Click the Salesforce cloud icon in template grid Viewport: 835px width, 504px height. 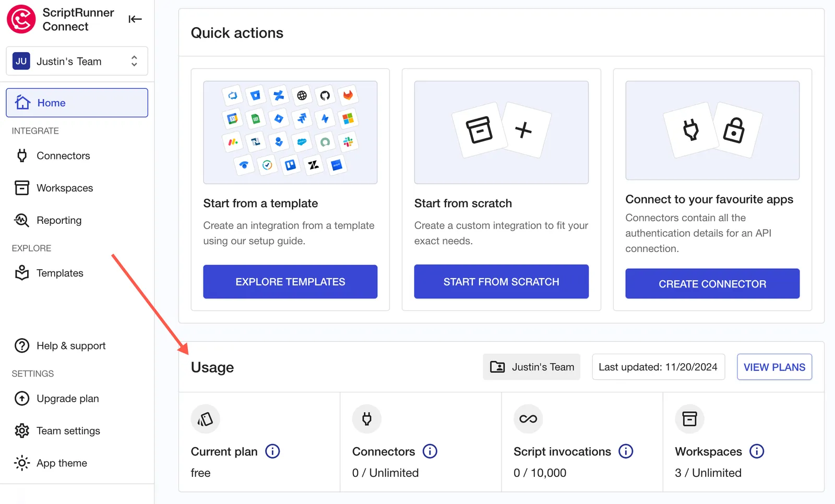click(x=302, y=142)
